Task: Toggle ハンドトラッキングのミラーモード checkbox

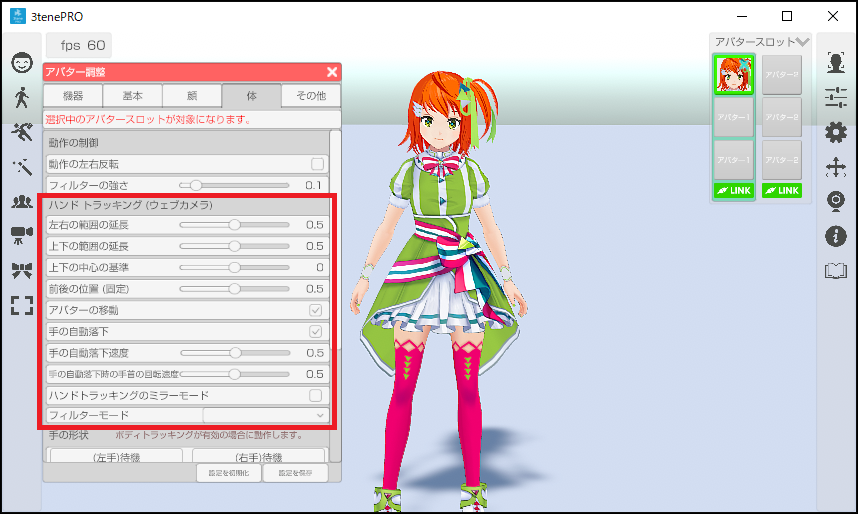Action: (316, 395)
